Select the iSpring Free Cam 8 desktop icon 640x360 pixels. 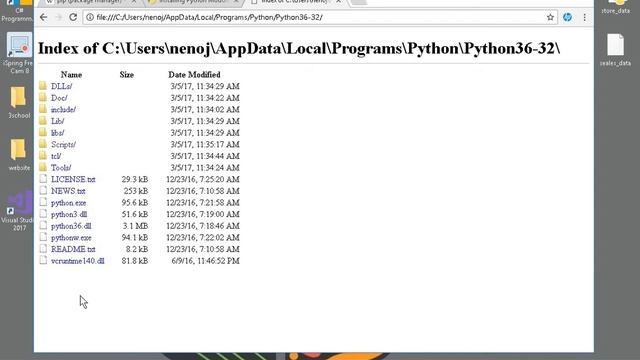click(x=18, y=53)
